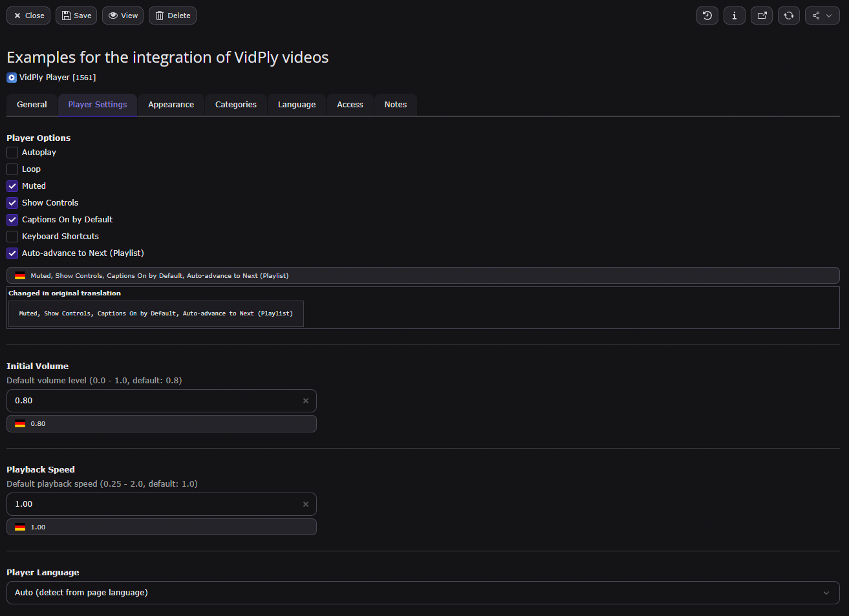Switch to the General tab

pyautogui.click(x=32, y=105)
